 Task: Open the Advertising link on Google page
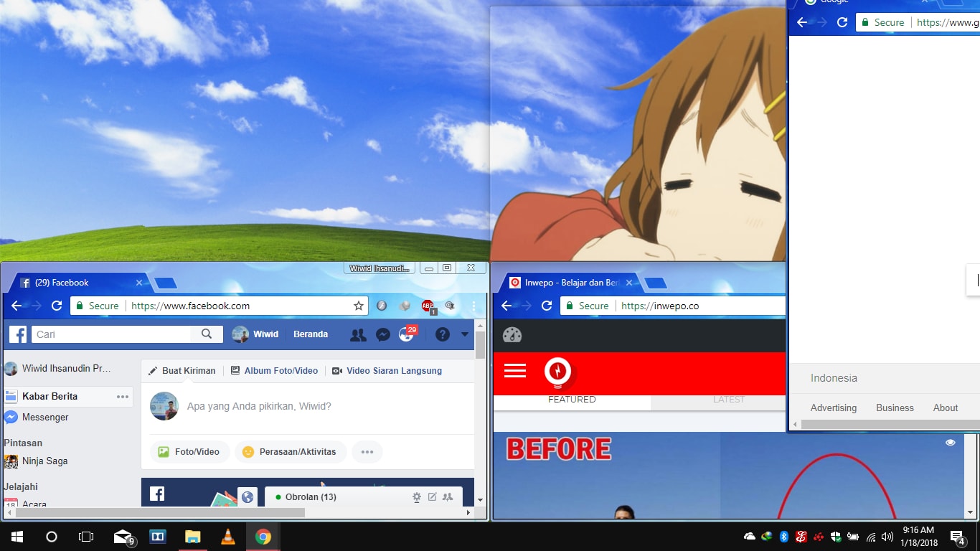coord(833,408)
